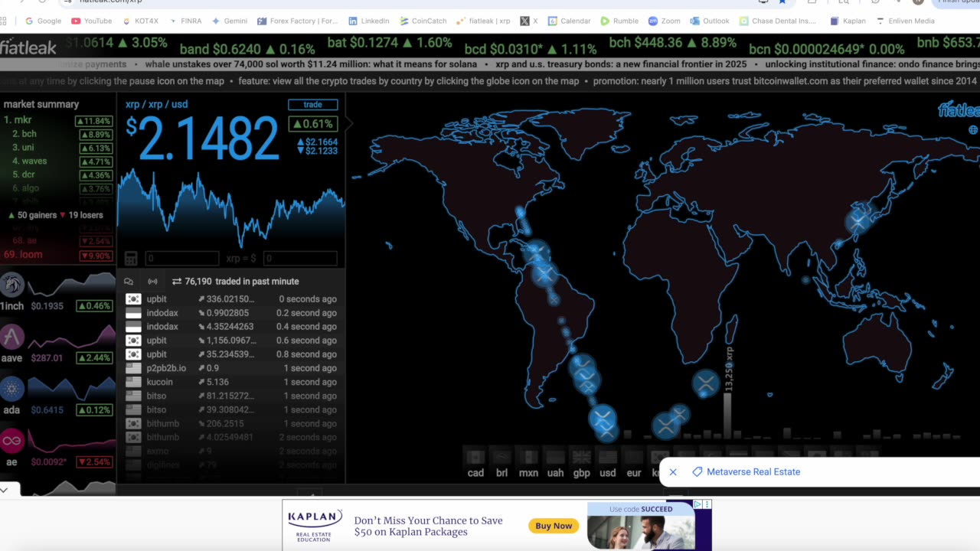The height and width of the screenshot is (551, 980).
Task: Select the eur currency flag
Action: (634, 458)
